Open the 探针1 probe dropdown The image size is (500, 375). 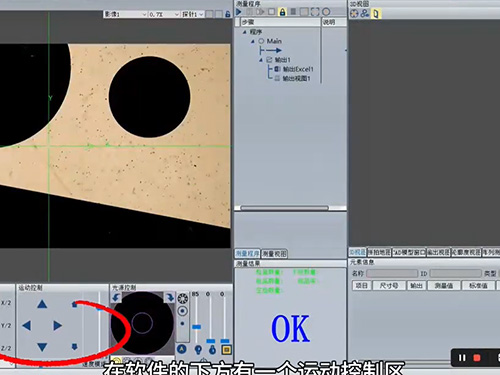[193, 14]
